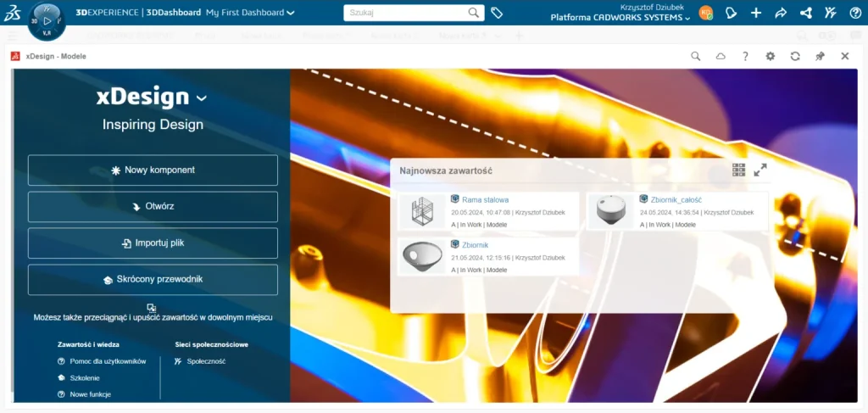Click the Importuj plik button
The width and height of the screenshot is (868, 413).
(153, 243)
